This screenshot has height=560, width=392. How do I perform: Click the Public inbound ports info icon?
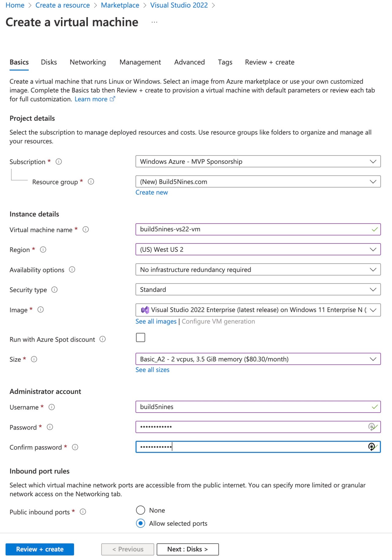click(83, 512)
